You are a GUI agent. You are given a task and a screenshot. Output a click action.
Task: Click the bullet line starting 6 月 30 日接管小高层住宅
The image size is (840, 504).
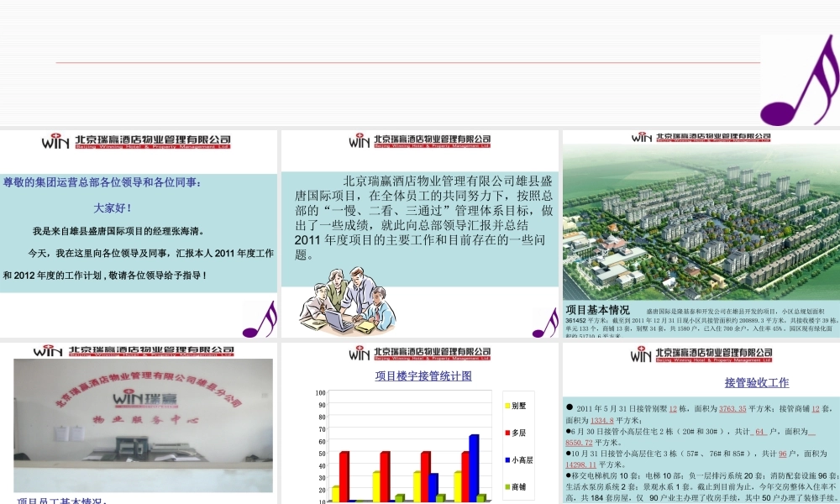pos(691,437)
